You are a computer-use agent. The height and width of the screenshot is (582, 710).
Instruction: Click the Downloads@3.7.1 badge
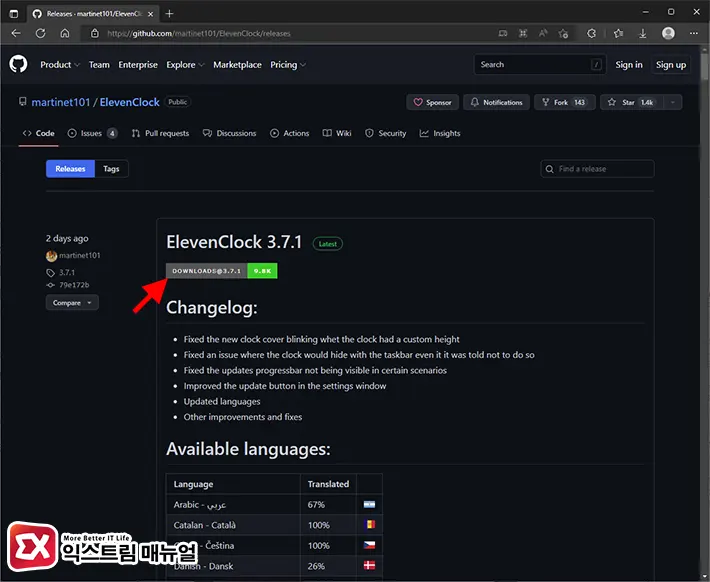[207, 271]
